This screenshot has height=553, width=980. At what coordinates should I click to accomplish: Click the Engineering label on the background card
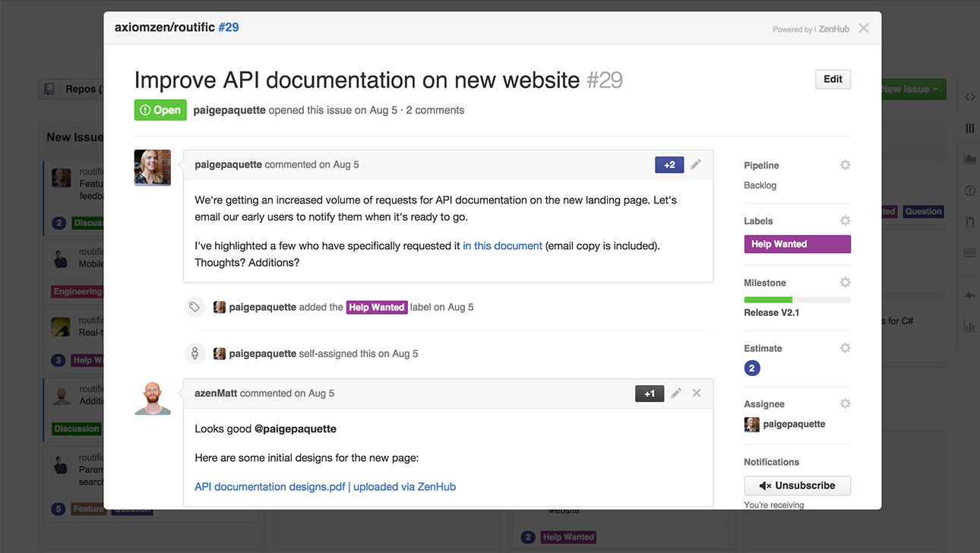77,292
